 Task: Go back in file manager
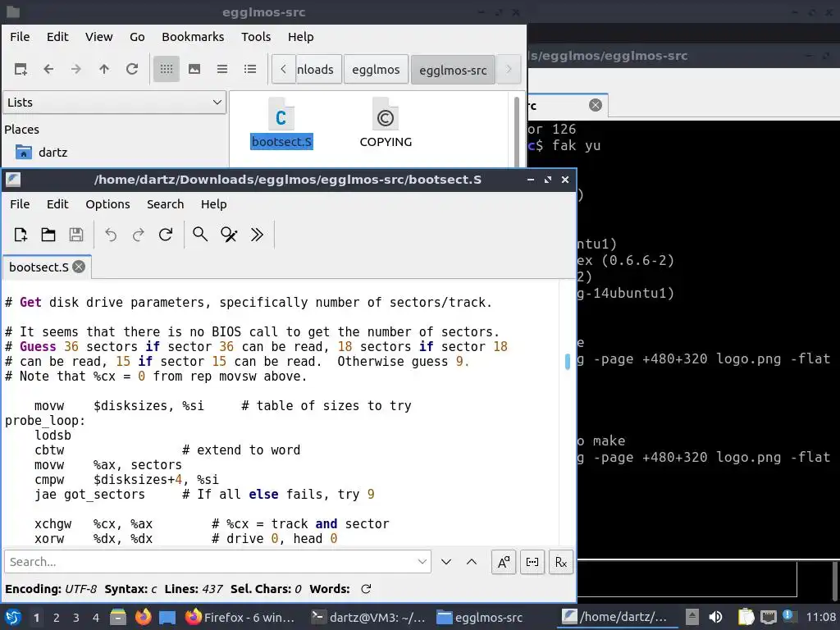[x=48, y=69]
